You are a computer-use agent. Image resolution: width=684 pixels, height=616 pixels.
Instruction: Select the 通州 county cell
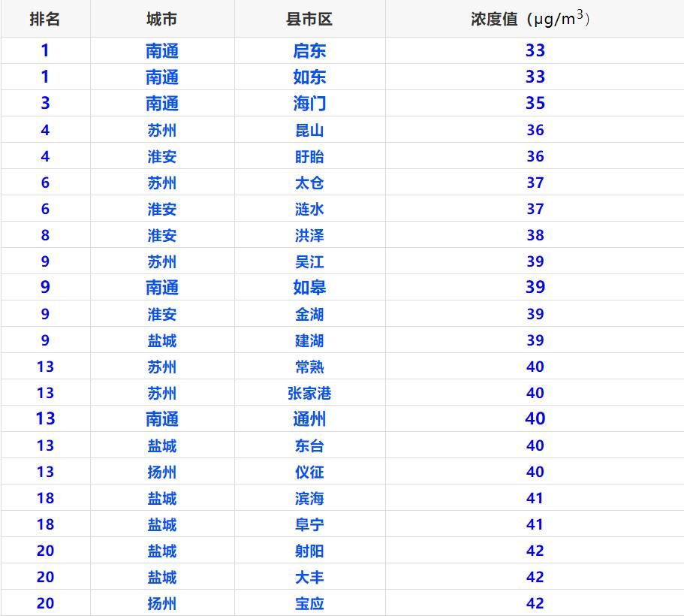309,418
